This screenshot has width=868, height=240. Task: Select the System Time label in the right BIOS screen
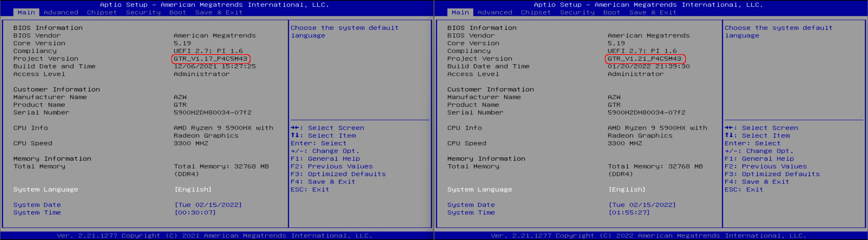471,213
